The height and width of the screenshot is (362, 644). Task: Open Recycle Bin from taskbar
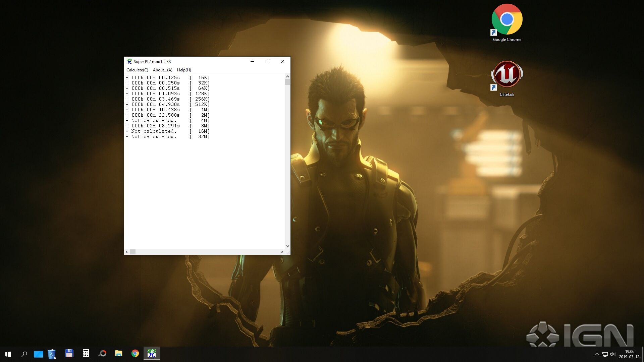point(52,354)
